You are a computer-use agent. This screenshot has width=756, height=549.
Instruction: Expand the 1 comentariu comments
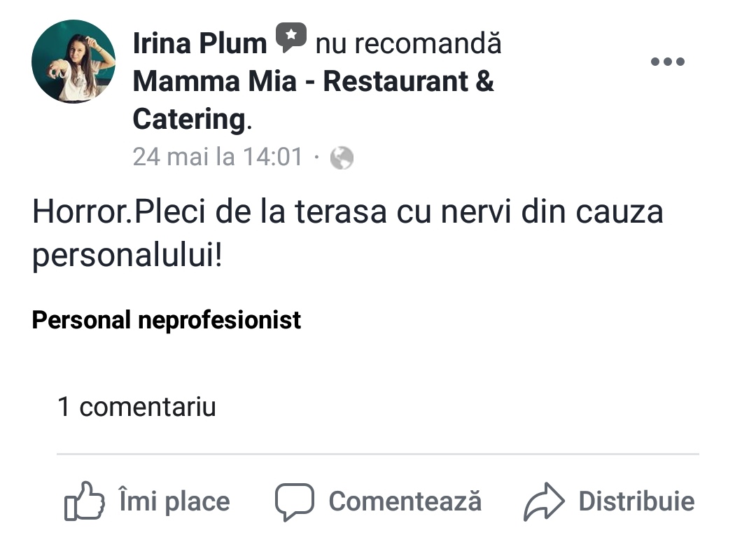point(136,407)
